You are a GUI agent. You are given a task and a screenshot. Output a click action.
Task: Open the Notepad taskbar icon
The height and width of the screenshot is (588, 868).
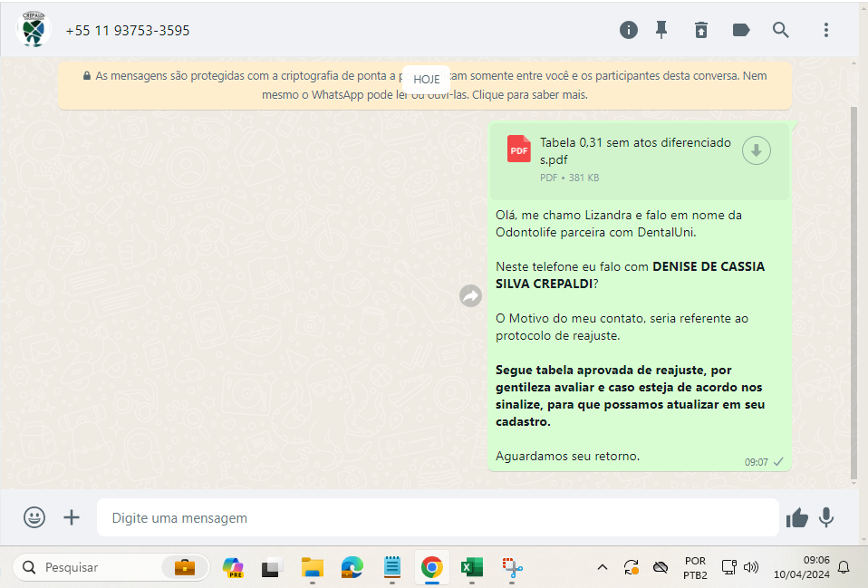tap(392, 567)
